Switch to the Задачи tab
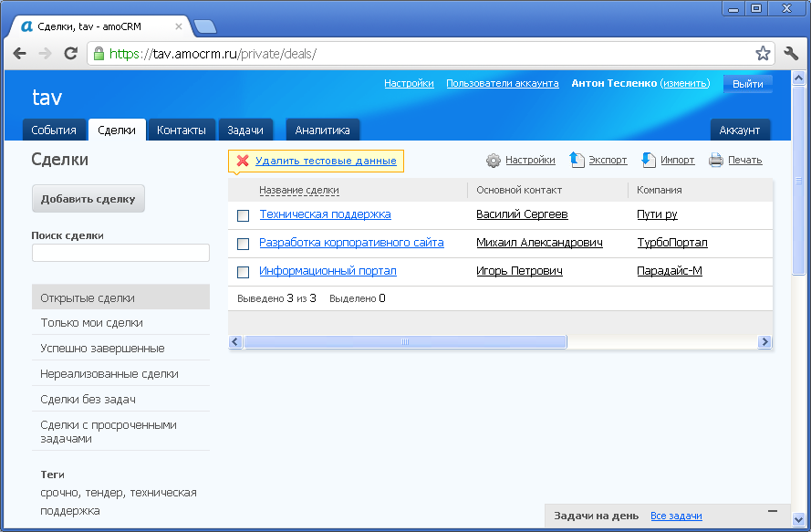811x532 pixels. point(245,129)
